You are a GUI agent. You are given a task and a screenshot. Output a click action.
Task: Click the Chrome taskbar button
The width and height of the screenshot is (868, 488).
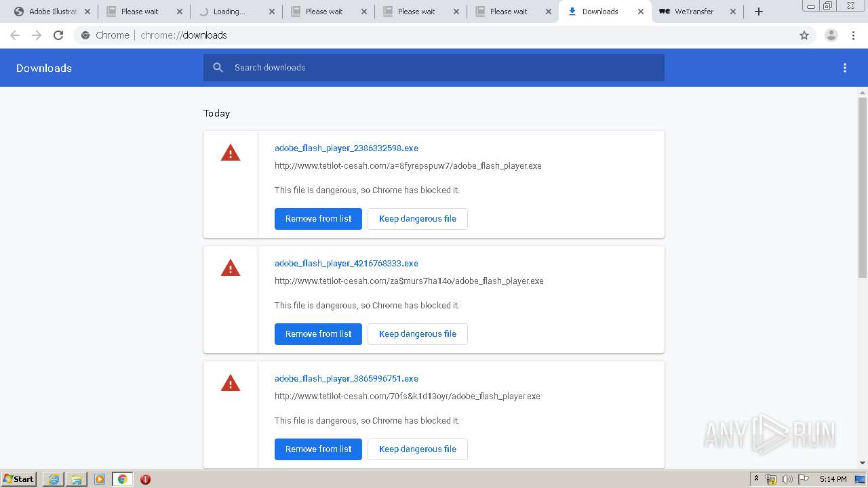tap(122, 479)
